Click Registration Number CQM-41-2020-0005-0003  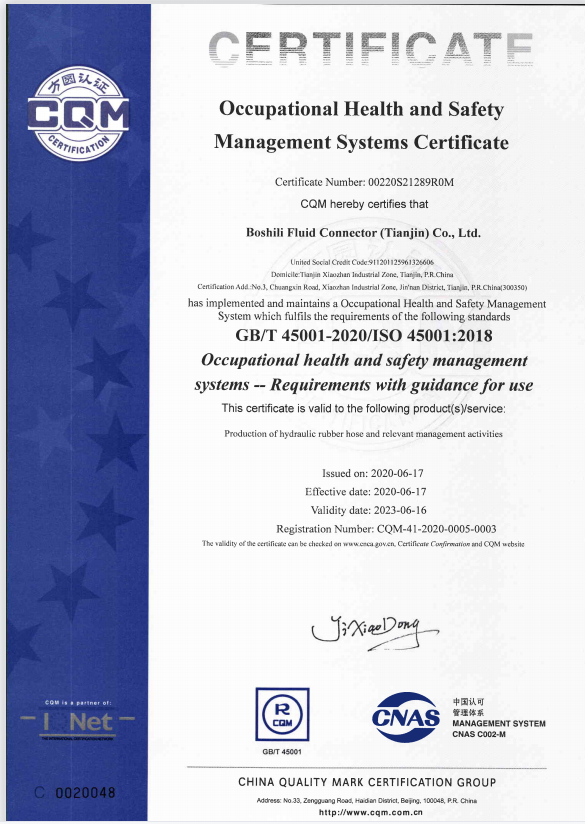pyautogui.click(x=386, y=529)
